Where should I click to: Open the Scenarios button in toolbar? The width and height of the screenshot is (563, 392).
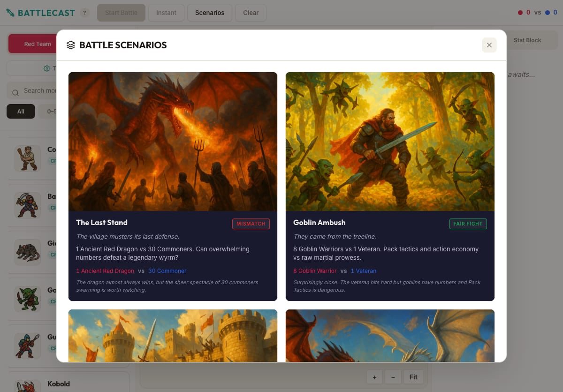pos(210,13)
